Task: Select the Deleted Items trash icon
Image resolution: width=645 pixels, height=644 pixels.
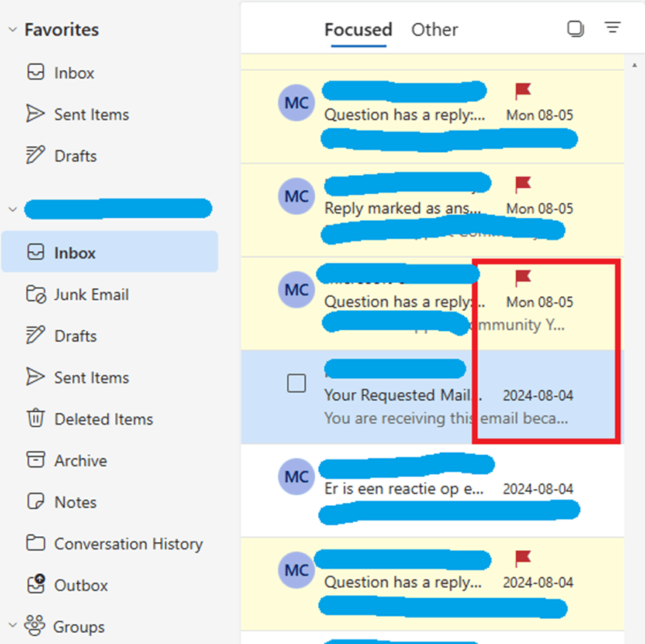Action: pyautogui.click(x=35, y=419)
